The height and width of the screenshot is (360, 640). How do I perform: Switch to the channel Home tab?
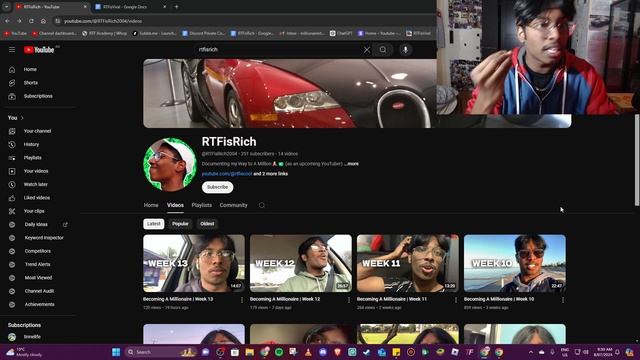pos(151,205)
